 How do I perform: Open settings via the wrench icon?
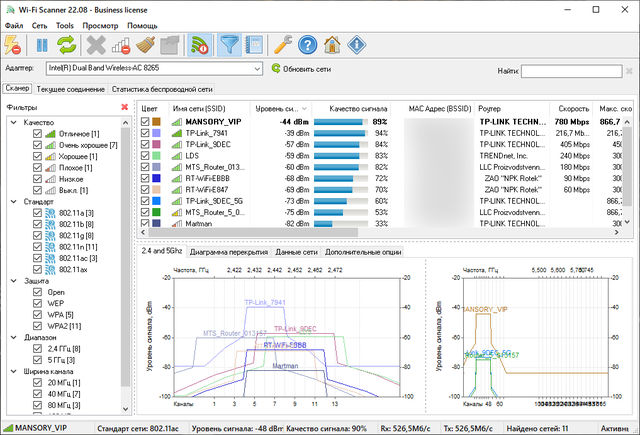pyautogui.click(x=283, y=44)
